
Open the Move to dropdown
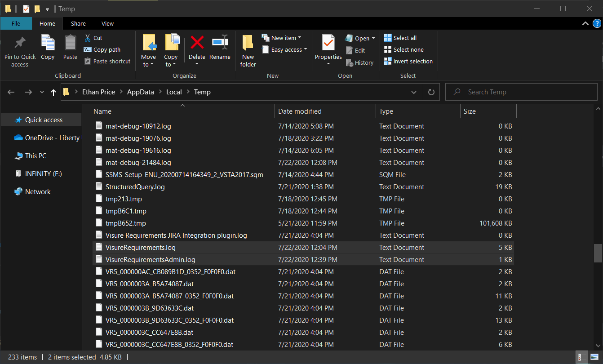pos(148,61)
